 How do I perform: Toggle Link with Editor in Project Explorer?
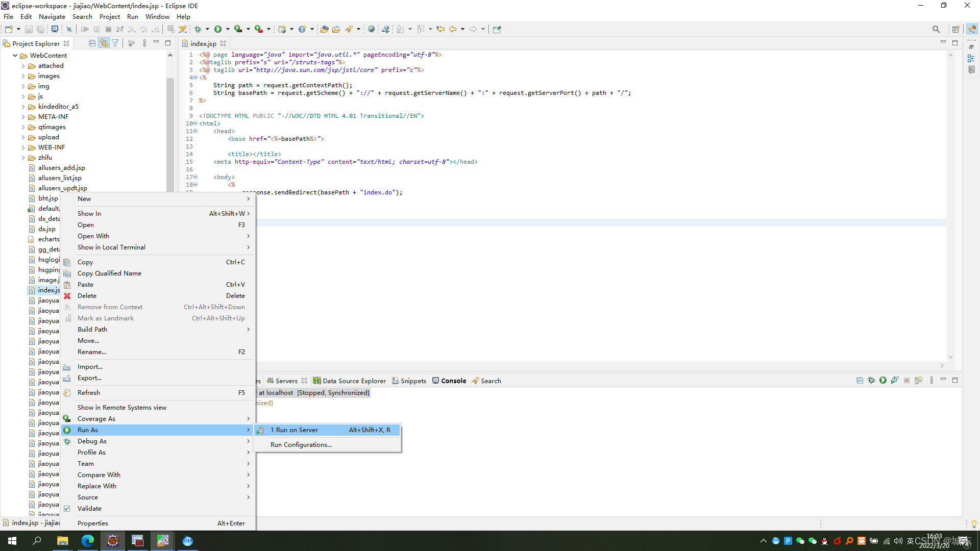(104, 43)
